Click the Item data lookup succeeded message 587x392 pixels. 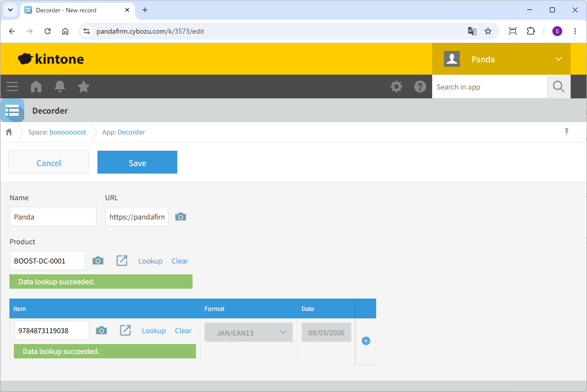point(105,351)
